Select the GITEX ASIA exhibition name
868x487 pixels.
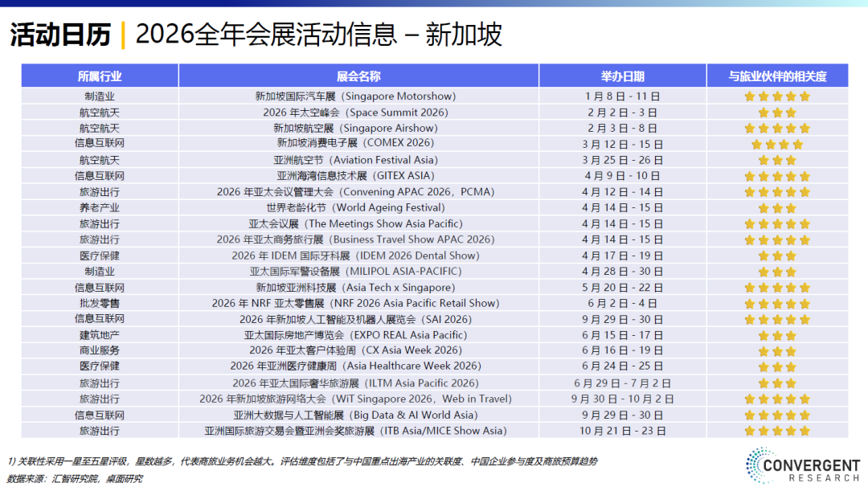355,176
